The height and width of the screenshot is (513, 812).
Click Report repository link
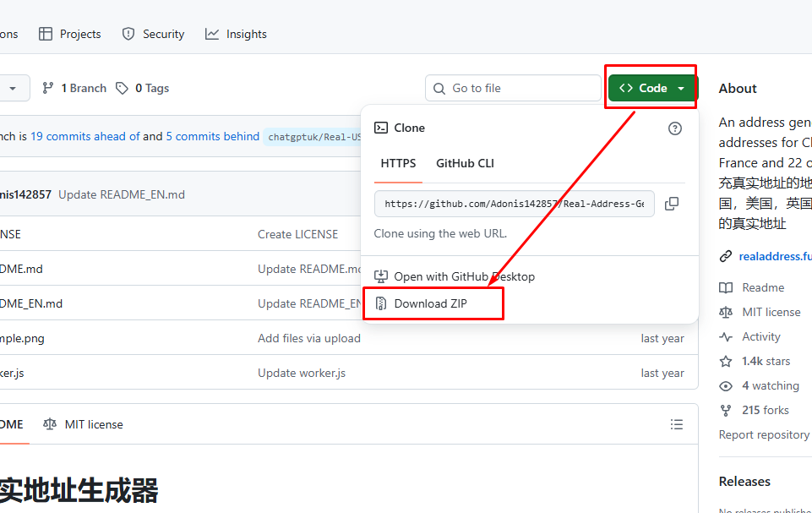point(764,434)
